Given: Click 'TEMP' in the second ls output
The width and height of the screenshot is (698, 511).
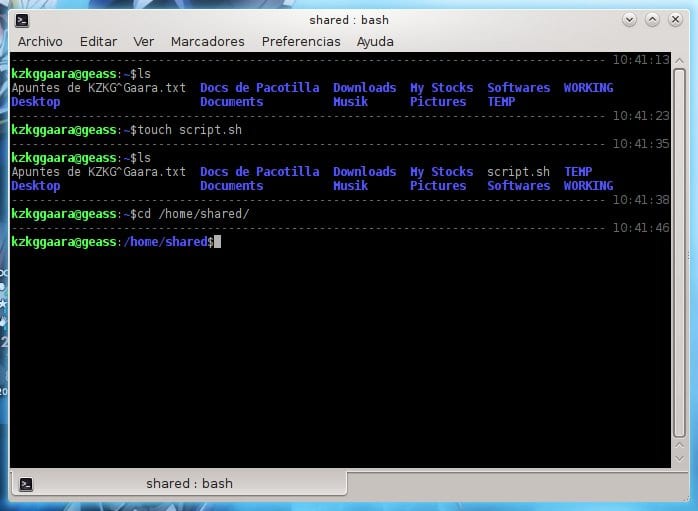Looking at the screenshot, I should tap(578, 172).
